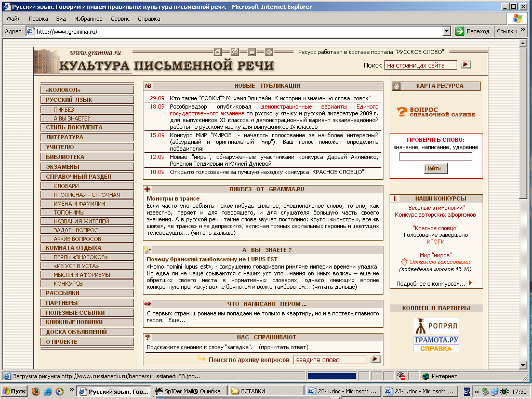Click the red ИТОГИ contest link
The image size is (532, 399).
pos(435,242)
